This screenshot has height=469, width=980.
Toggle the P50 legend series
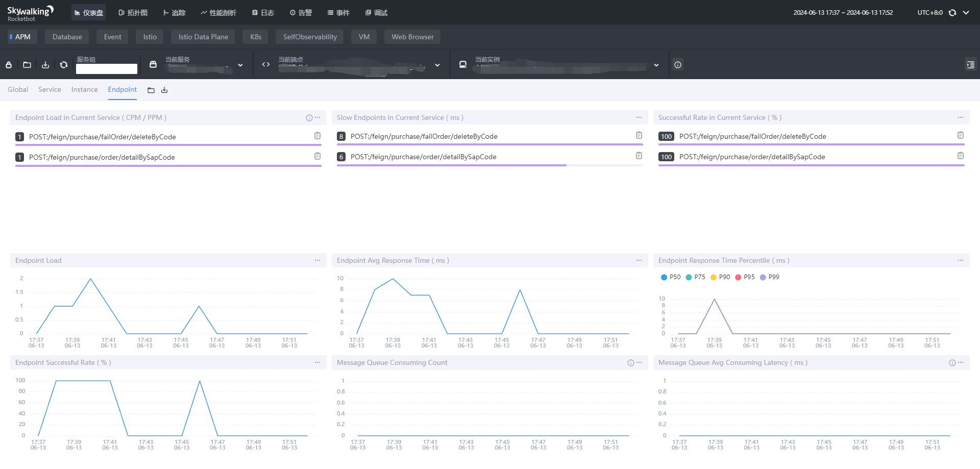click(x=671, y=277)
